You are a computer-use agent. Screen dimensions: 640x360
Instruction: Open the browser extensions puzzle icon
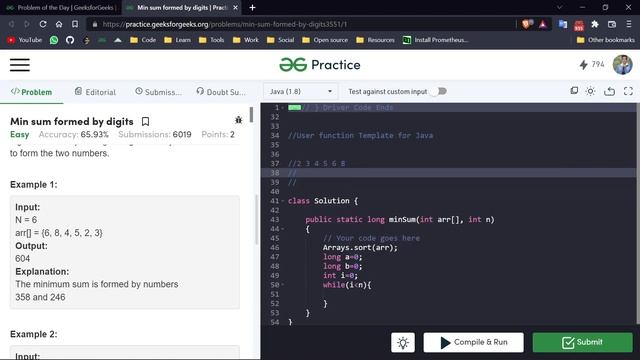(595, 24)
